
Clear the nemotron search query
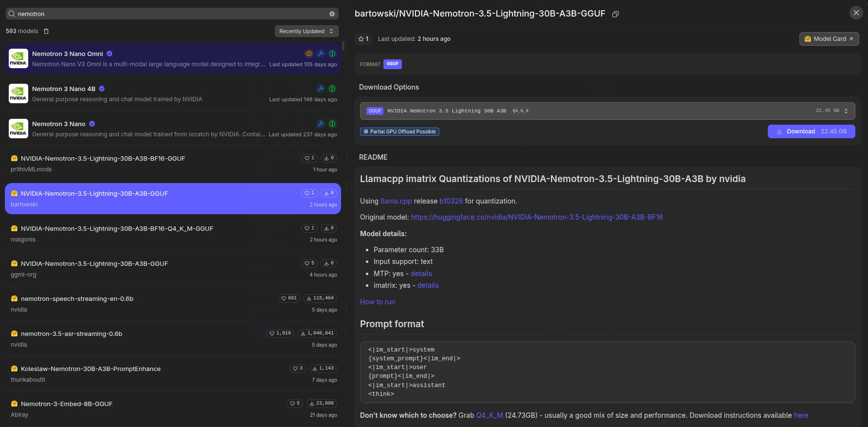[332, 14]
